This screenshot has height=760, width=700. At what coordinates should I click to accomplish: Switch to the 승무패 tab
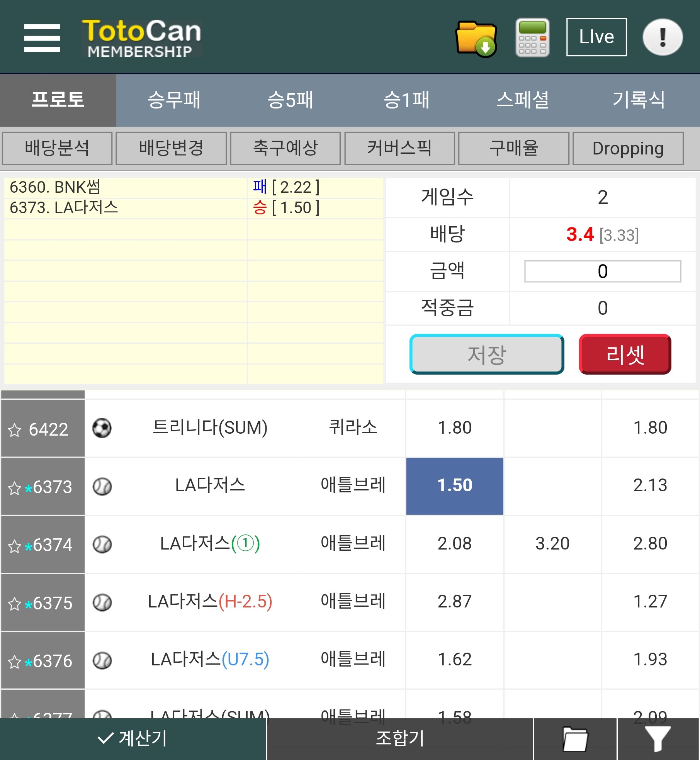174,100
